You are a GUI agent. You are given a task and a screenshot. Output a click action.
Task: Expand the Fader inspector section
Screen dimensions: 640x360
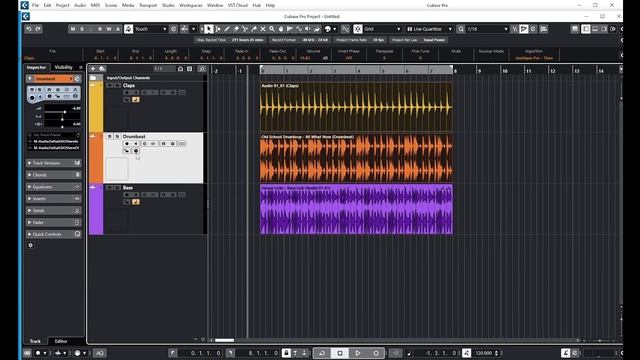coord(53,222)
